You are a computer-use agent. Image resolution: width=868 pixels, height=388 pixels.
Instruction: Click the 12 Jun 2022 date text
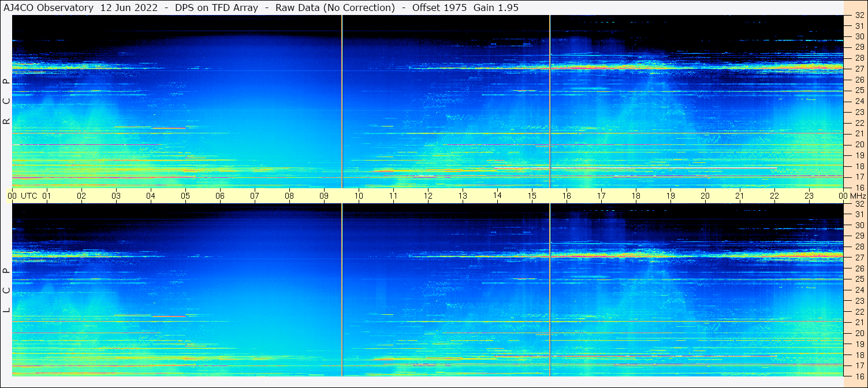pyautogui.click(x=128, y=8)
